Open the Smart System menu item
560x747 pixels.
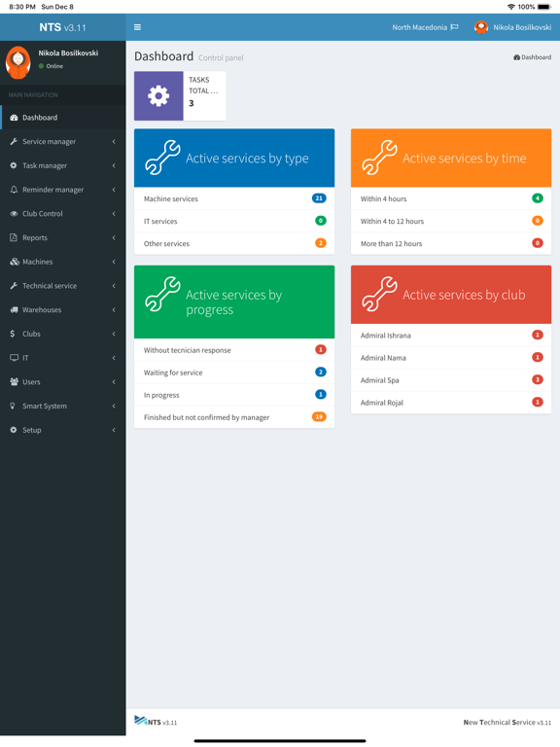click(63, 406)
